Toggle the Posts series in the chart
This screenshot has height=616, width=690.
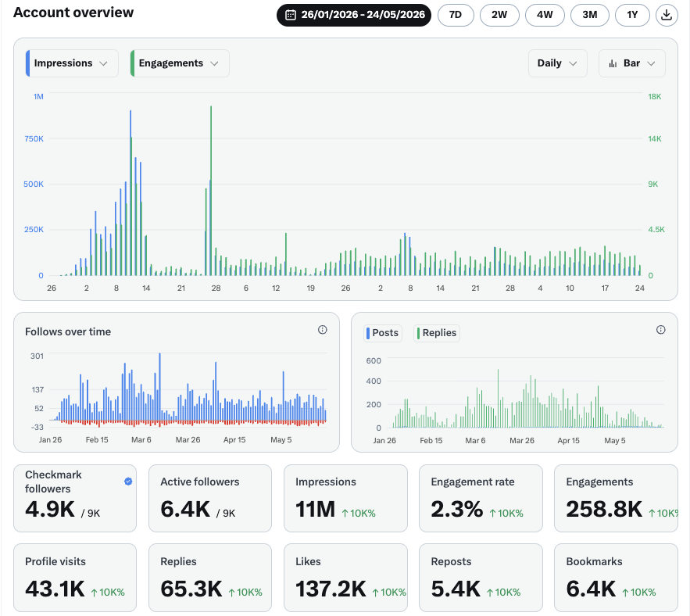pyautogui.click(x=383, y=333)
